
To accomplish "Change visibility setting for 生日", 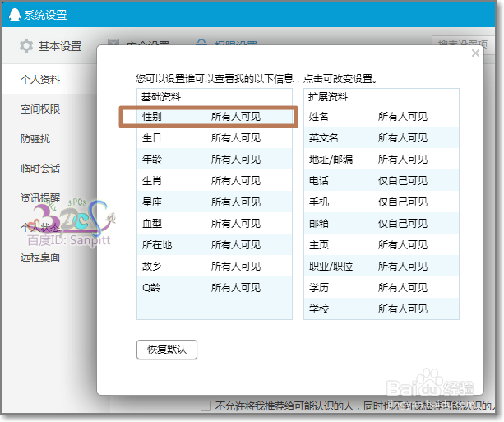I will pyautogui.click(x=236, y=138).
